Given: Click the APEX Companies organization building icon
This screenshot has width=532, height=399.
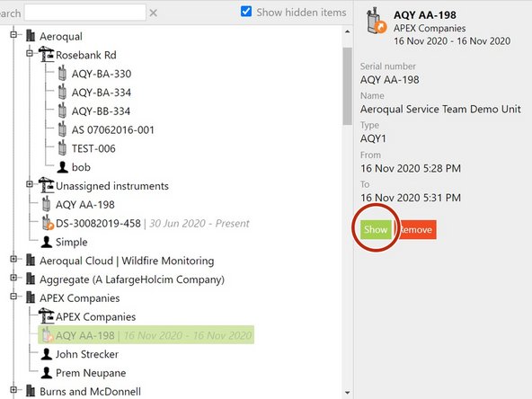Looking at the screenshot, I should pyautogui.click(x=31, y=297).
